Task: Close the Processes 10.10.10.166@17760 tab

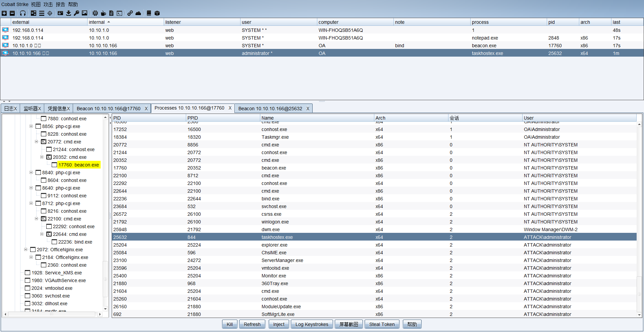Action: tap(230, 108)
